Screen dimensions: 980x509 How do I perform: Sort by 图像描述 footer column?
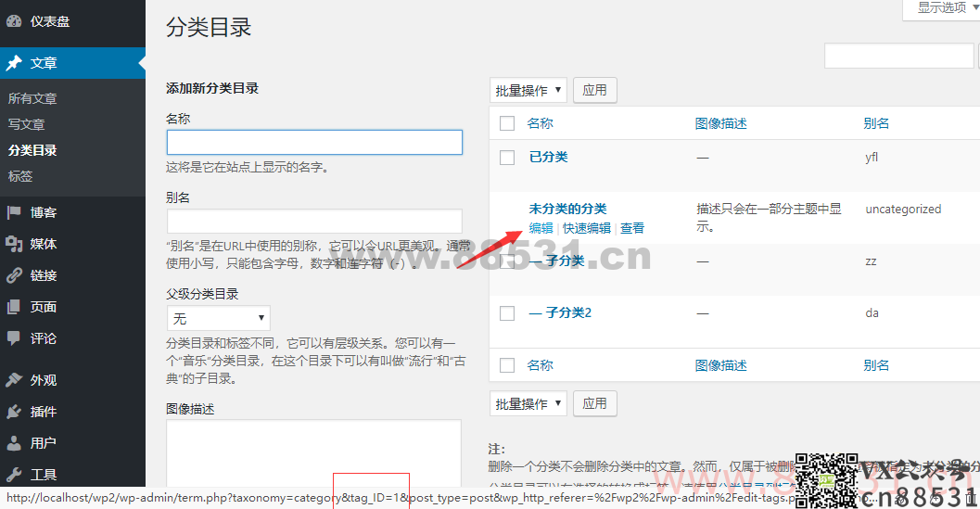click(720, 365)
